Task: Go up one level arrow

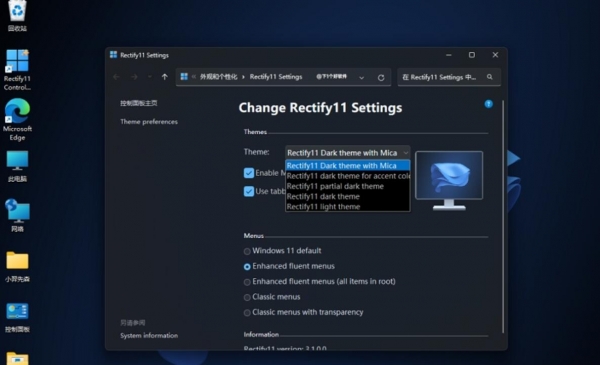Action: click(165, 77)
